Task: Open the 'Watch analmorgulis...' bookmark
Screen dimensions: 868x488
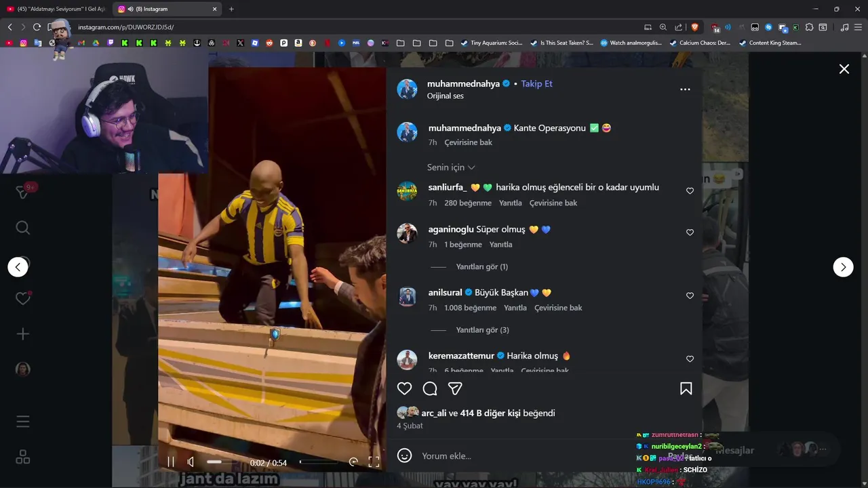Action: (631, 43)
